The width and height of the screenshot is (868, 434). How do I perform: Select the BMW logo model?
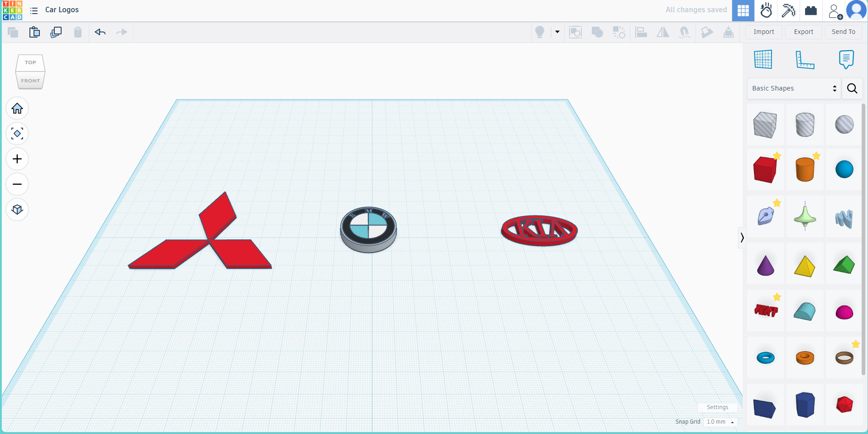[x=369, y=229]
